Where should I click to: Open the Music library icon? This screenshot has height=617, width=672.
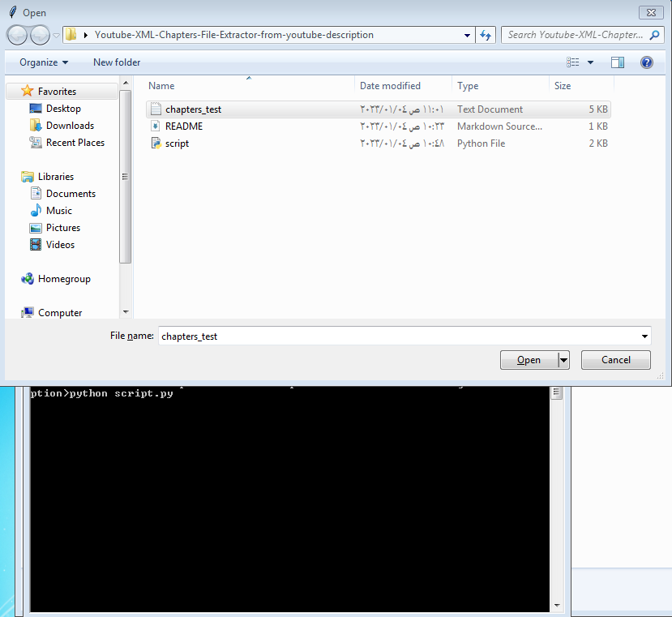tap(36, 210)
